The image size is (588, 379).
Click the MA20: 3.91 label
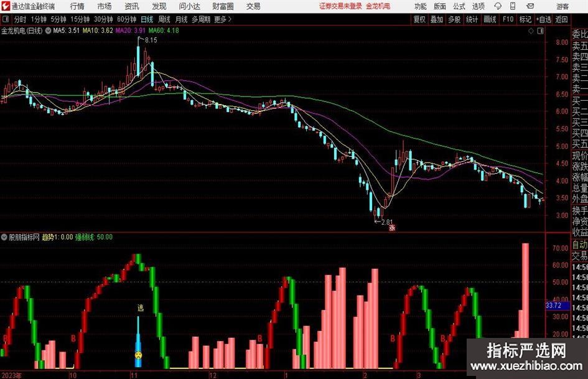coord(131,30)
